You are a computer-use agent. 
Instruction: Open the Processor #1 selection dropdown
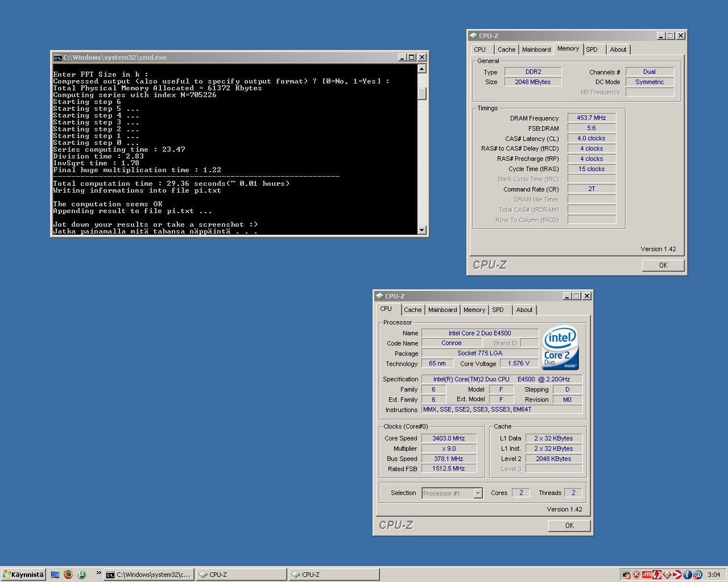tap(478, 493)
